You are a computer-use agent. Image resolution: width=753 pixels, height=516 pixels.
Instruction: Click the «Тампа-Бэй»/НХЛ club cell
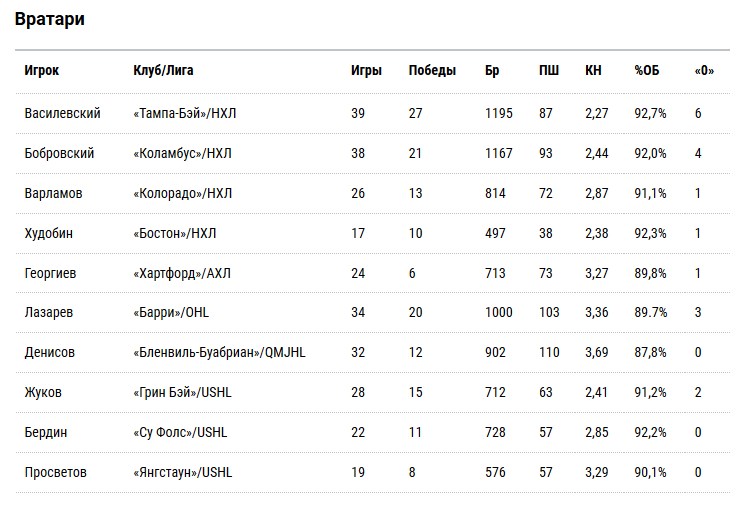[x=185, y=113]
